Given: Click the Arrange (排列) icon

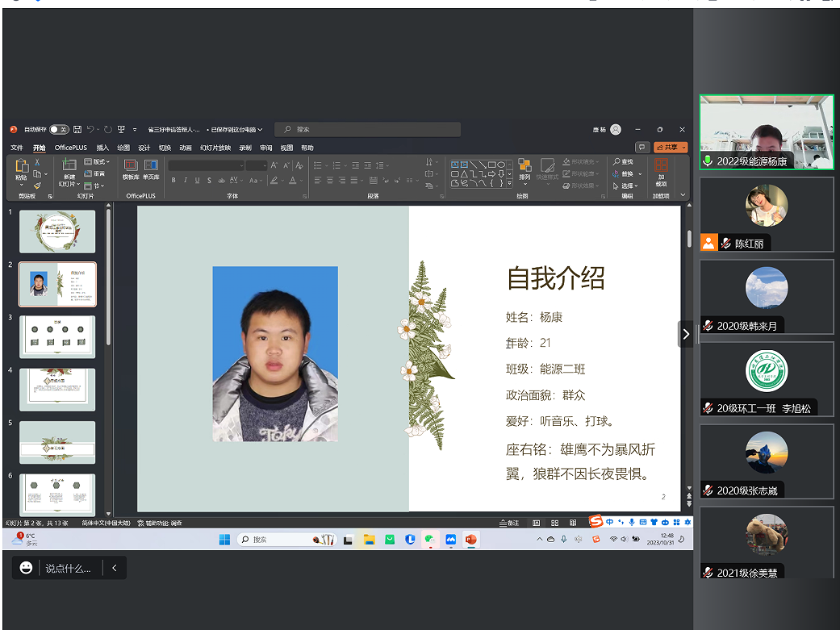Looking at the screenshot, I should (x=524, y=169).
